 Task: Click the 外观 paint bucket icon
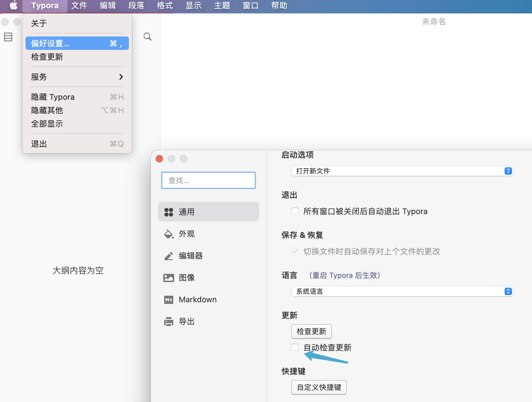[169, 234]
